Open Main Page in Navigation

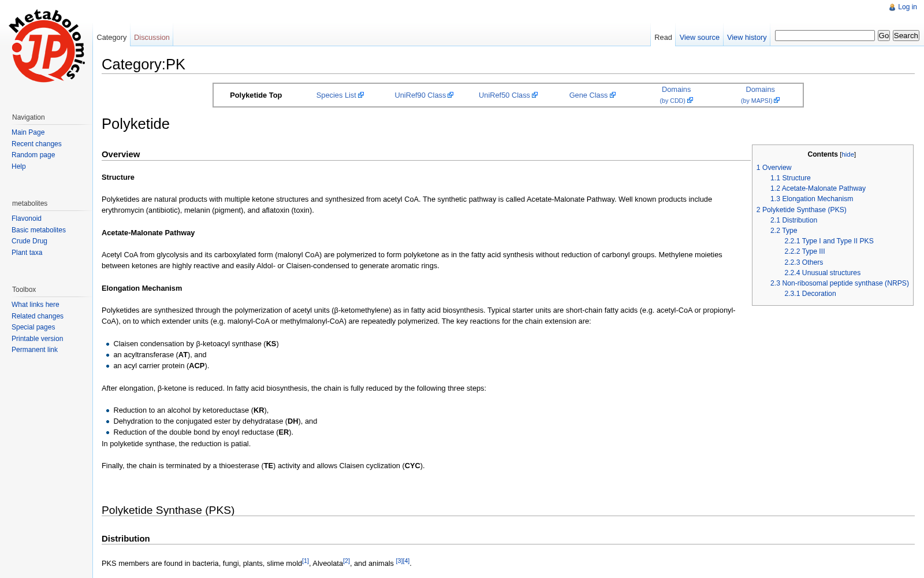[x=28, y=132]
